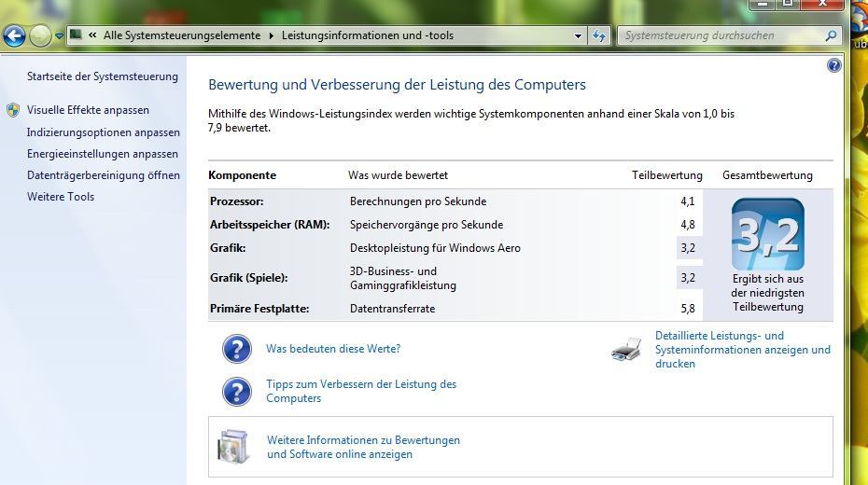Click the 4,8 RAM score
Screen dimensions: 868x485
688,225
